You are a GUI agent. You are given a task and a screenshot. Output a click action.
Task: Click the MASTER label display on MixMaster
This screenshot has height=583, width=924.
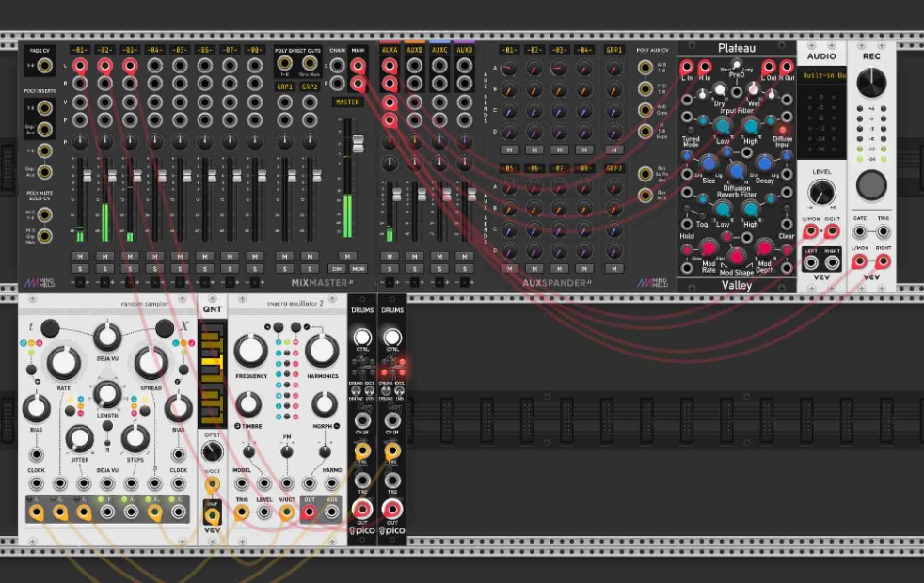click(x=346, y=102)
